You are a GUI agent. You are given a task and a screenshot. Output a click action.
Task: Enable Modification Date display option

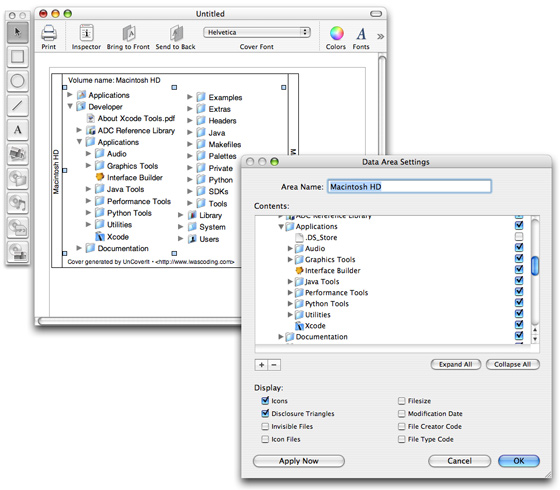(401, 414)
